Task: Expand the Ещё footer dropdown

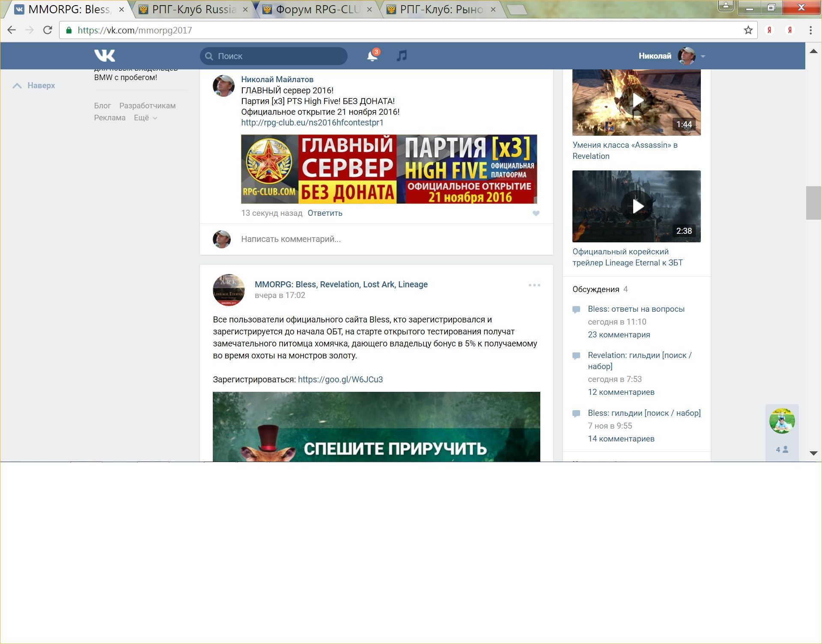Action: [146, 118]
